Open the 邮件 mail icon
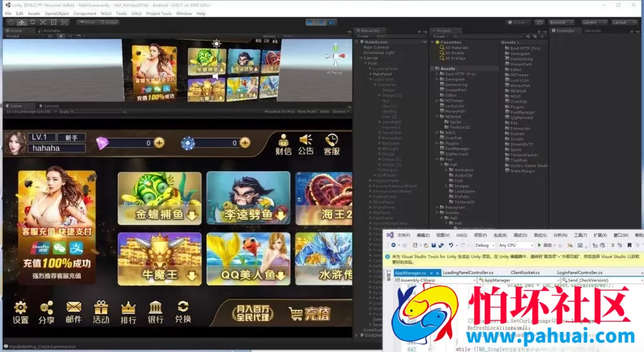 click(x=74, y=312)
